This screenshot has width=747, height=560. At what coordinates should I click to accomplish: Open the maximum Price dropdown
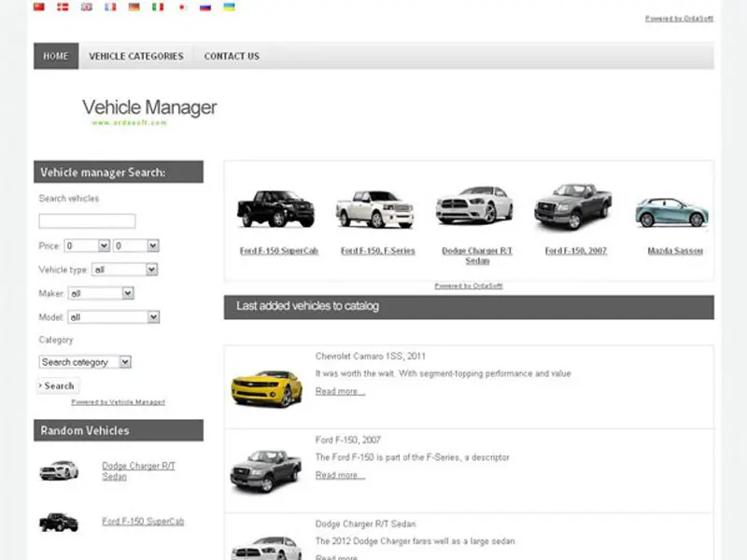(x=136, y=245)
